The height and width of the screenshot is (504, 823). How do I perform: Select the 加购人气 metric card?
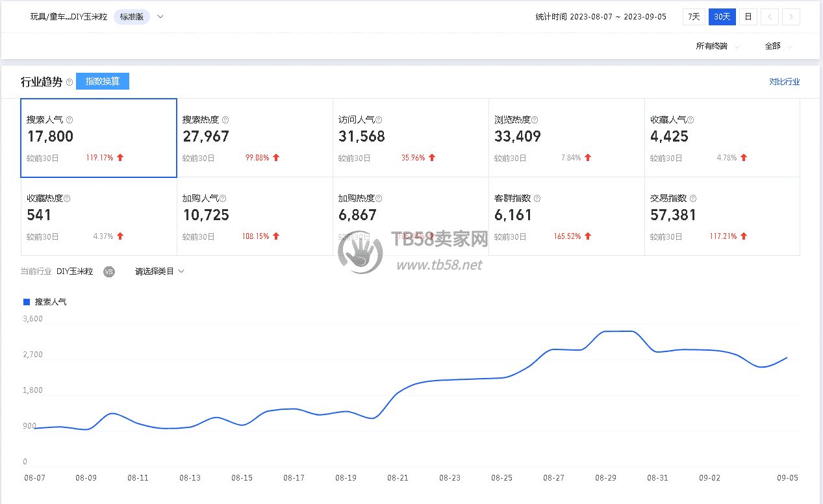[255, 216]
